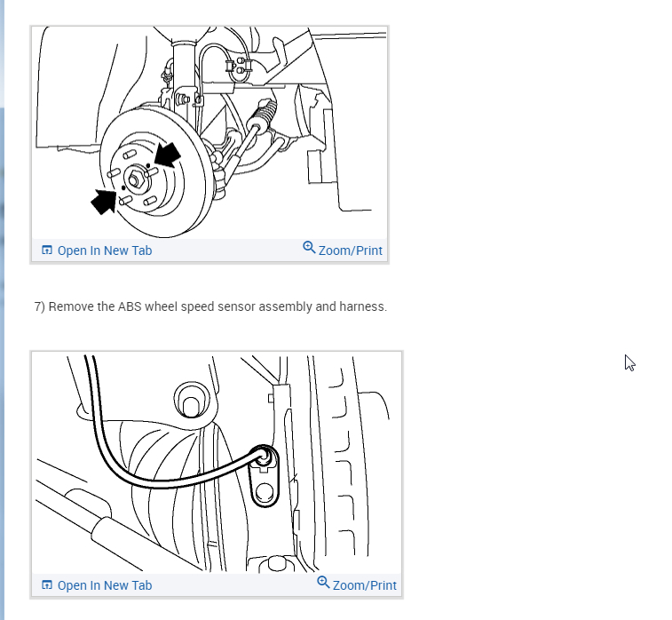Image resolution: width=672 pixels, height=620 pixels.
Task: Click the new-tab icon under the wheel hub diagram
Action: pos(47,250)
